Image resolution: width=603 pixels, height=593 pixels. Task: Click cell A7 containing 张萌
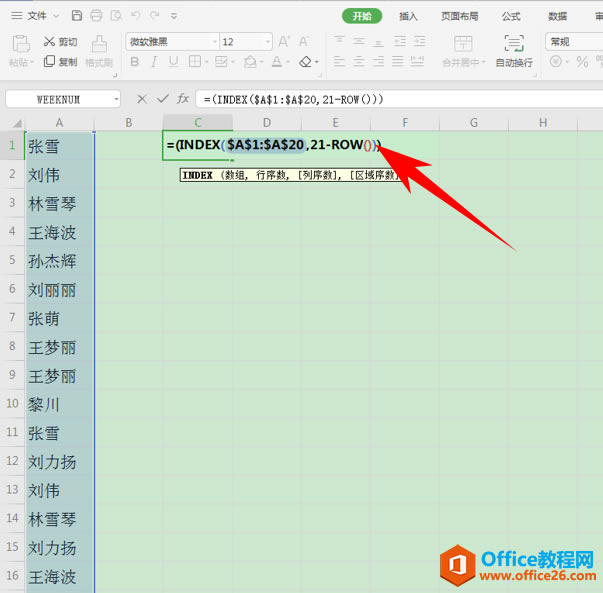pos(60,318)
